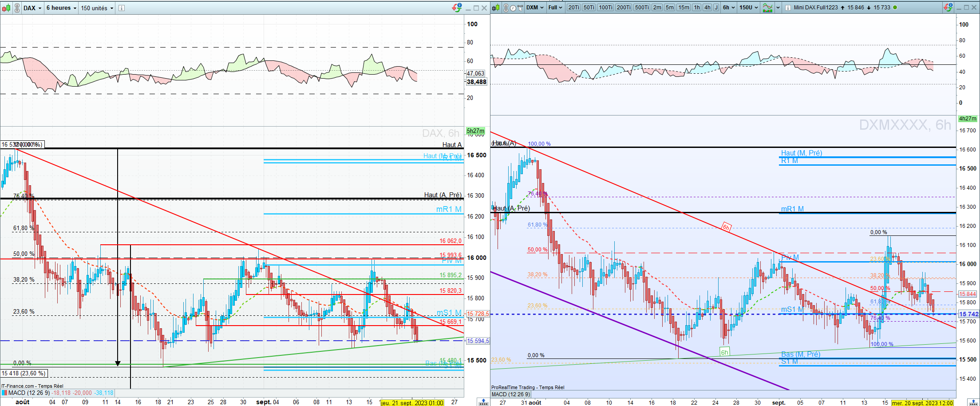Open the DAX instrument dropdown
Viewport: 980px width, 406px height.
tap(32, 8)
